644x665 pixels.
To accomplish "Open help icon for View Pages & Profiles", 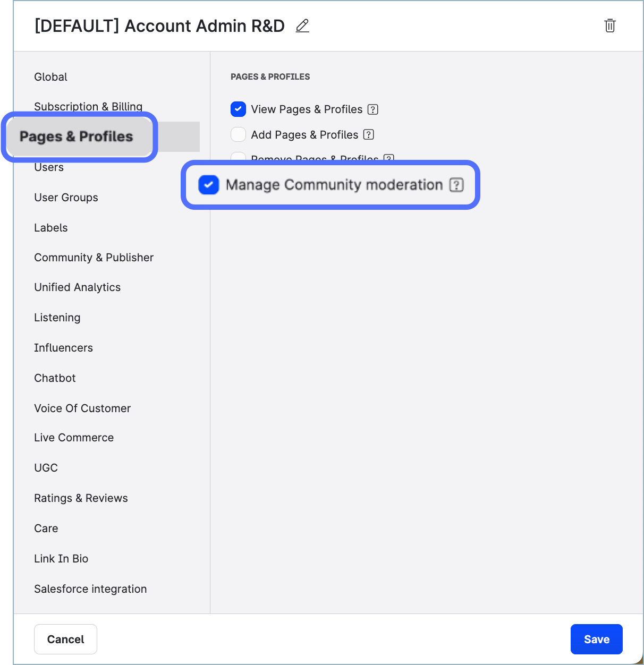I will coord(373,109).
